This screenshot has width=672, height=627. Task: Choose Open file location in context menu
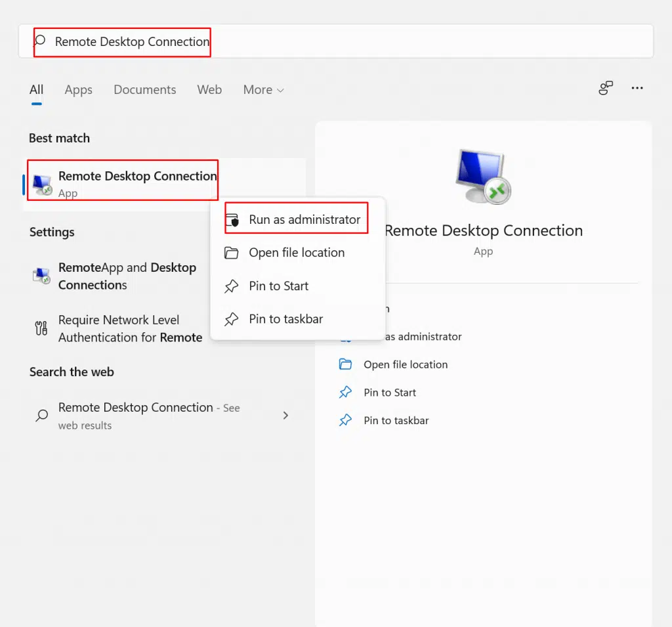click(x=297, y=253)
